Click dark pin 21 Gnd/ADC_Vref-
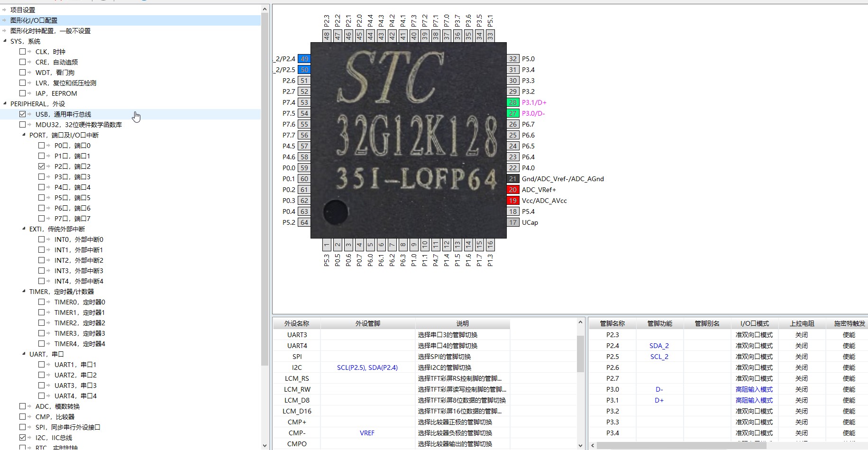868x450 pixels. tap(512, 179)
